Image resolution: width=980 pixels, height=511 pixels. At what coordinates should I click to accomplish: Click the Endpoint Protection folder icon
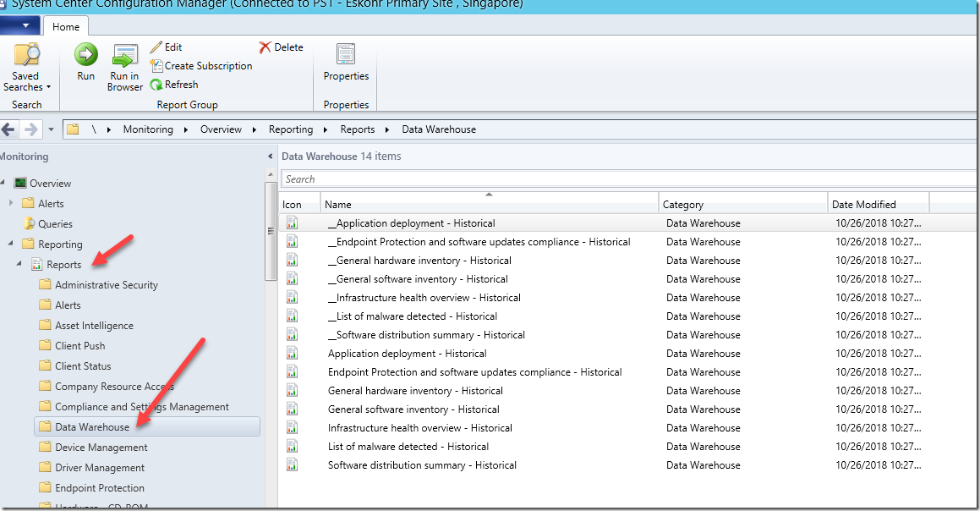click(45, 488)
